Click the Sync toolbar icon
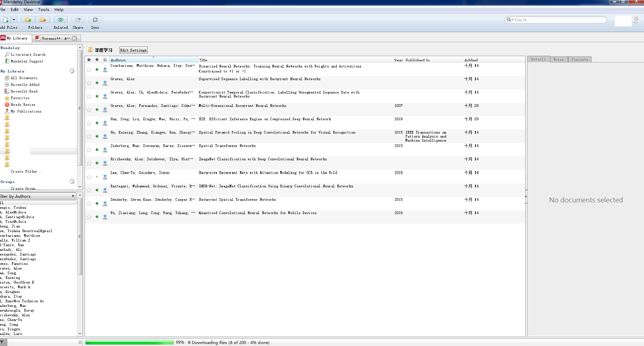The image size is (644, 346). click(x=95, y=20)
